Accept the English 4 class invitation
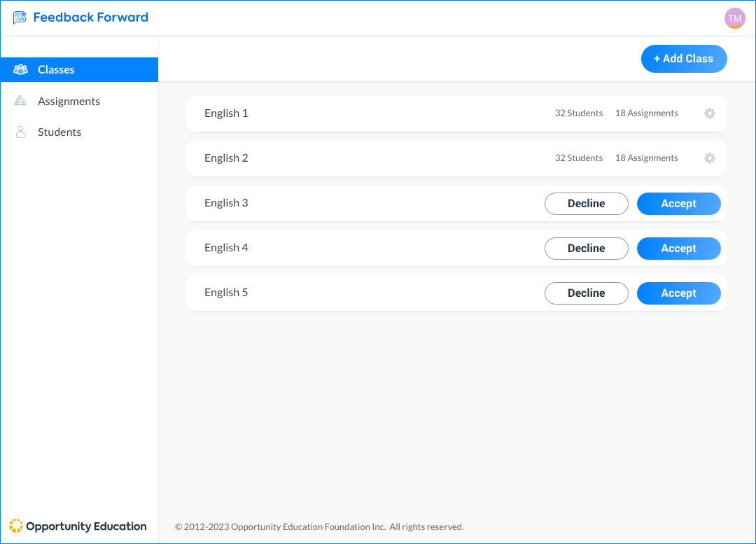Image resolution: width=756 pixels, height=544 pixels. [678, 249]
